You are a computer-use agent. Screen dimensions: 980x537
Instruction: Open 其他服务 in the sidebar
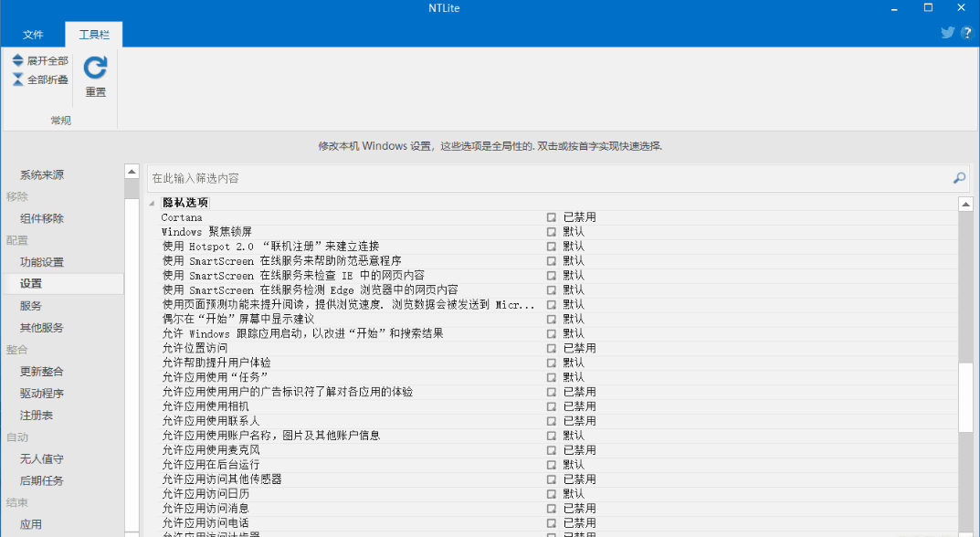(41, 328)
